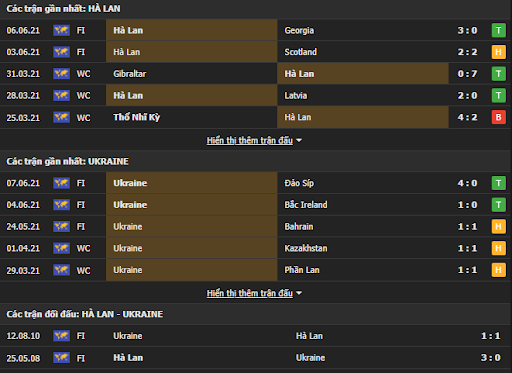The width and height of the screenshot is (512, 373).
Task: Click the orange H badge for Scotland match
Action: point(499,52)
